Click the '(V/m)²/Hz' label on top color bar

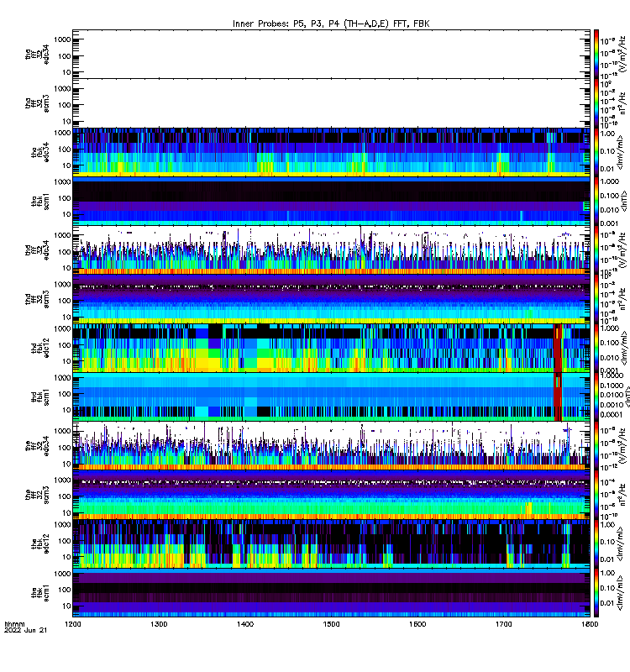(x=623, y=54)
